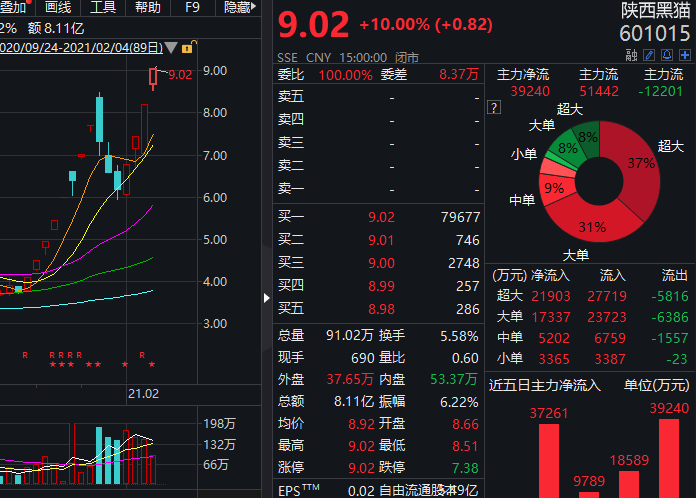Click the F9 button

(x=192, y=7)
